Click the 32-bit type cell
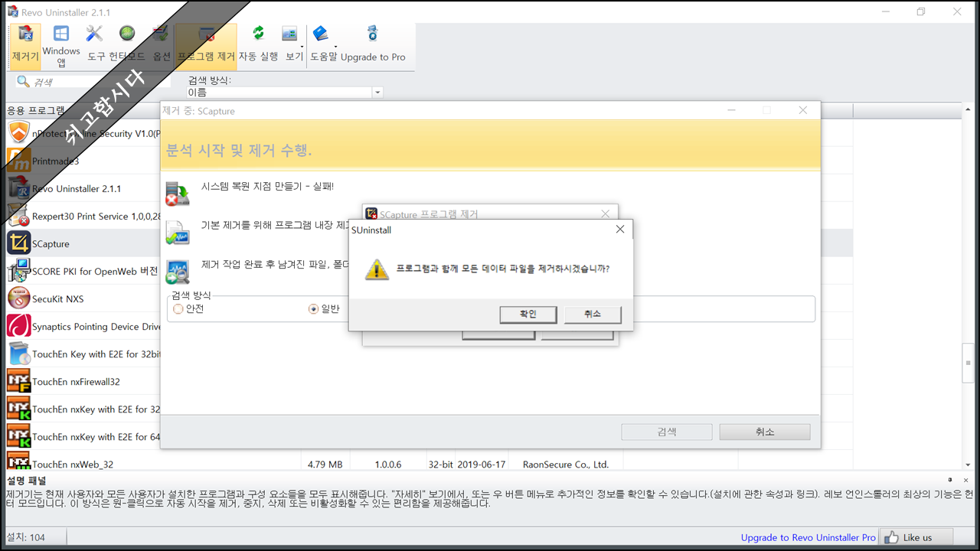Screen dimensions: 980x551 441,464
